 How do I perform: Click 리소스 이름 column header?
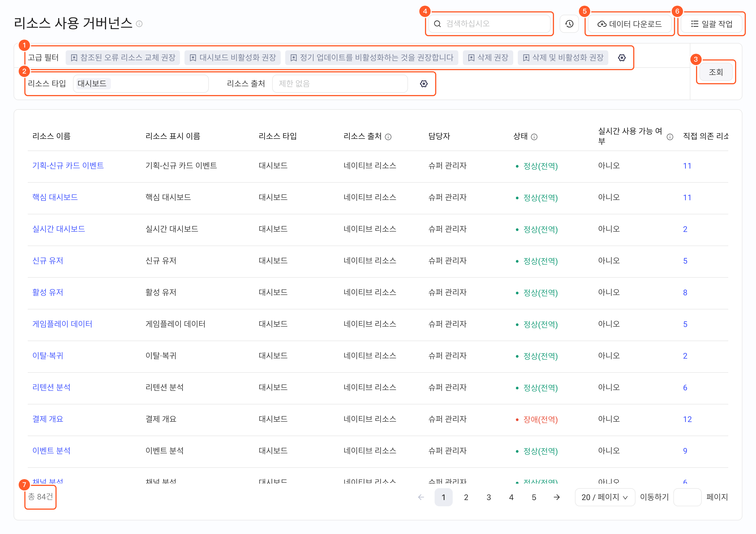click(51, 136)
